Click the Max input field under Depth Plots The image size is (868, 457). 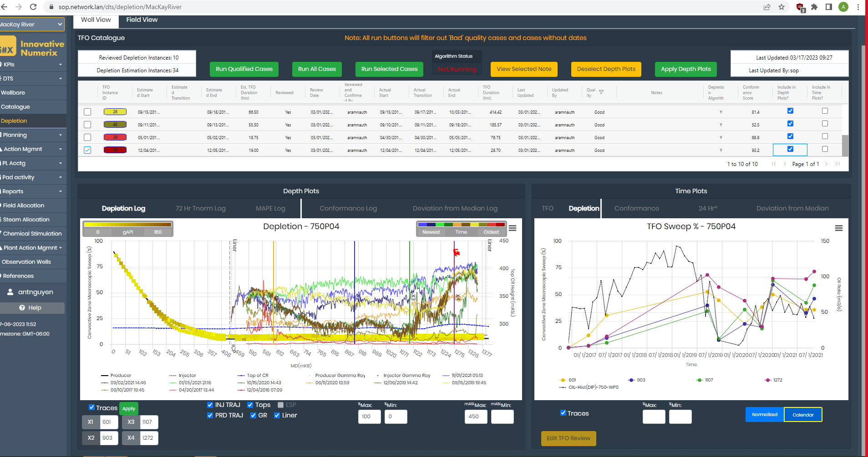pyautogui.click(x=369, y=417)
